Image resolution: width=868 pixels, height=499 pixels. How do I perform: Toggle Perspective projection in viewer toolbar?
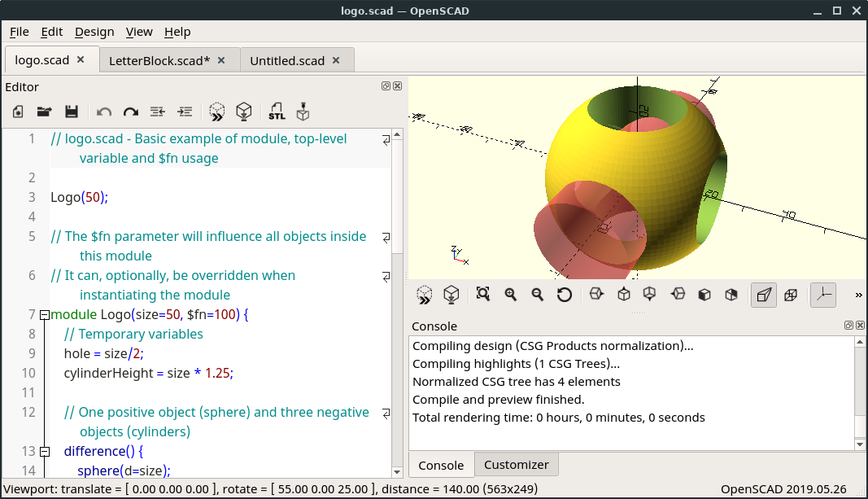click(763, 295)
